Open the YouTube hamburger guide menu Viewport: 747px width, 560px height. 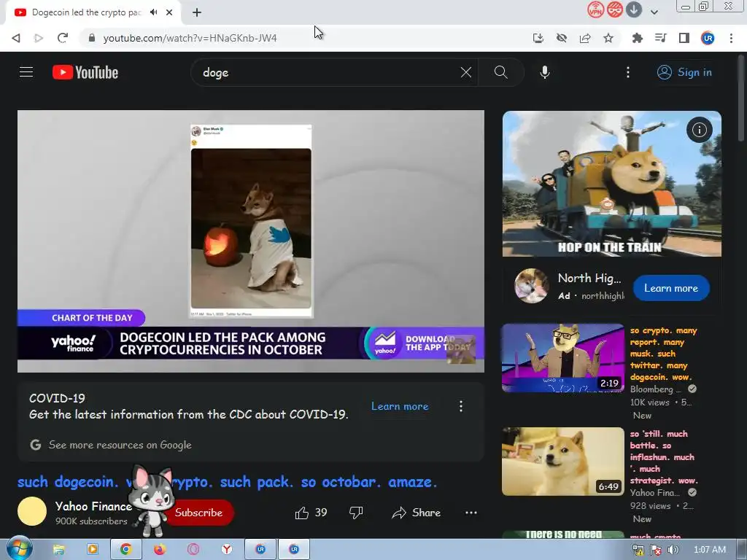26,72
